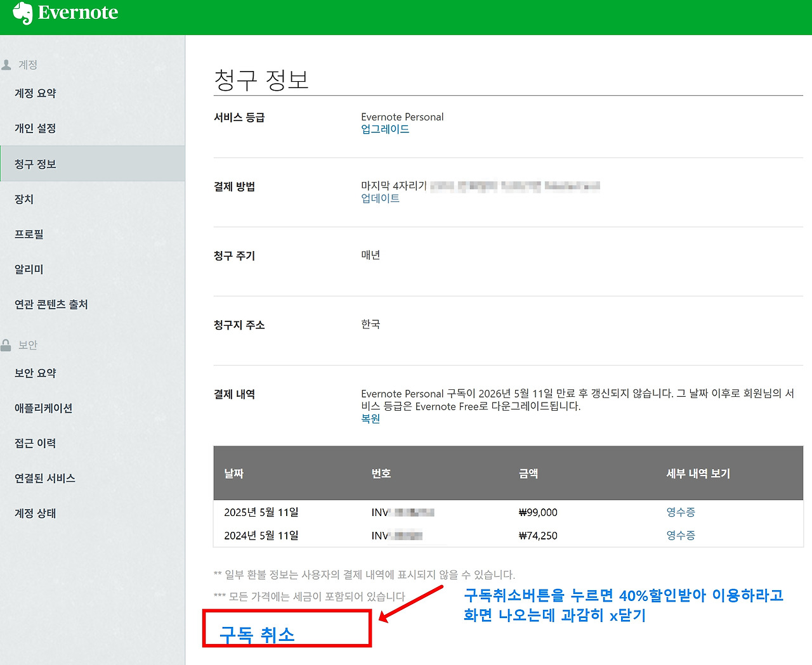812x665 pixels.
Task: Click the 금액 column header
Action: tap(528, 474)
